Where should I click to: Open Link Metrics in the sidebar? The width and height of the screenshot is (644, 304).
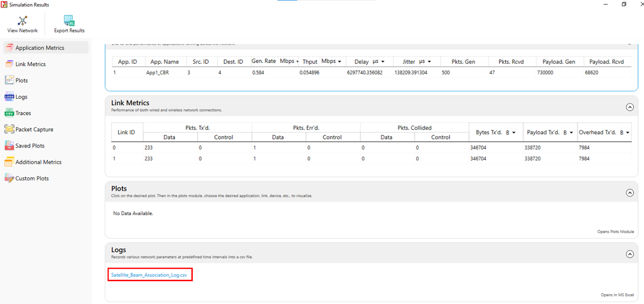pyautogui.click(x=30, y=64)
